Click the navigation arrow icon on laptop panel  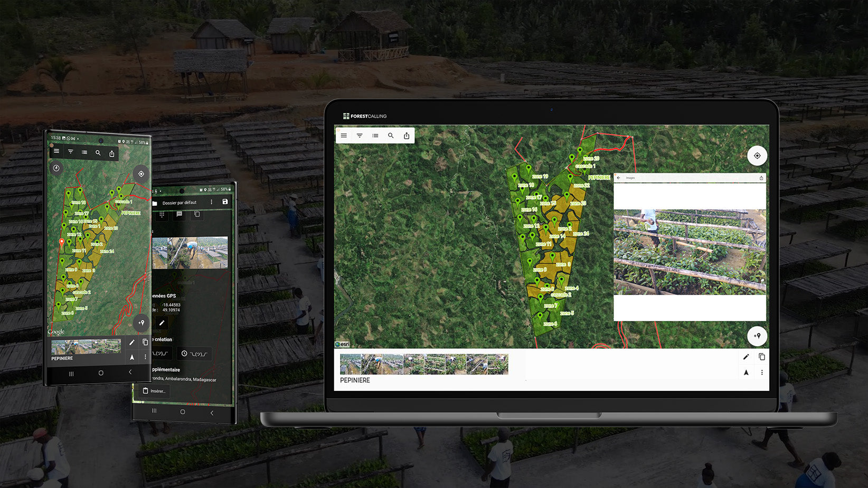pos(746,372)
